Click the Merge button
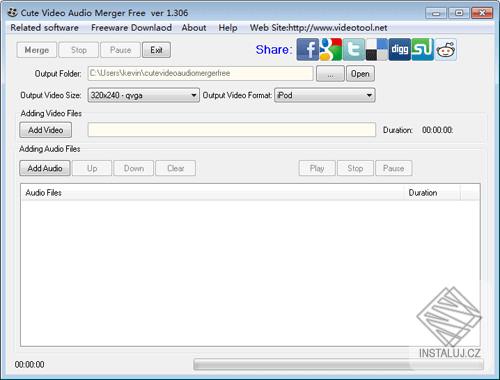Image resolution: width=500 pixels, height=380 pixels. [37, 50]
